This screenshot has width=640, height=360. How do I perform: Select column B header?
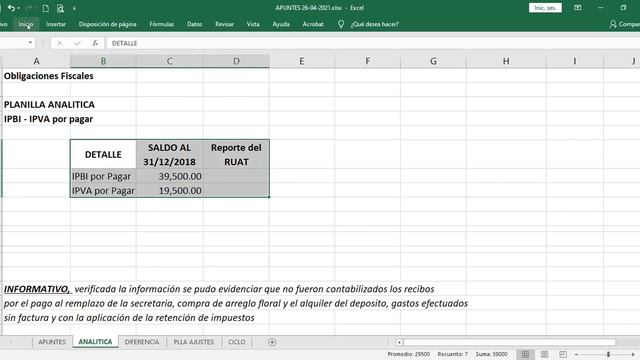tap(103, 61)
